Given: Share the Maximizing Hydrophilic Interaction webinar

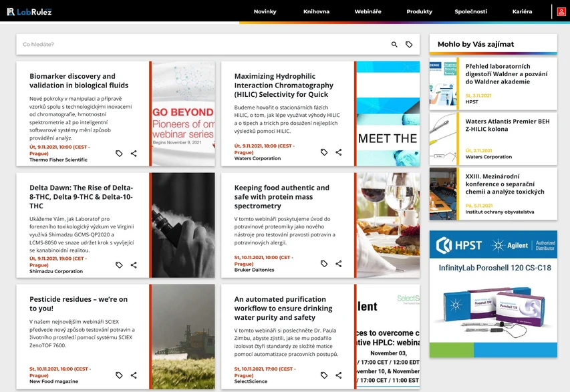Looking at the screenshot, I should (338, 152).
